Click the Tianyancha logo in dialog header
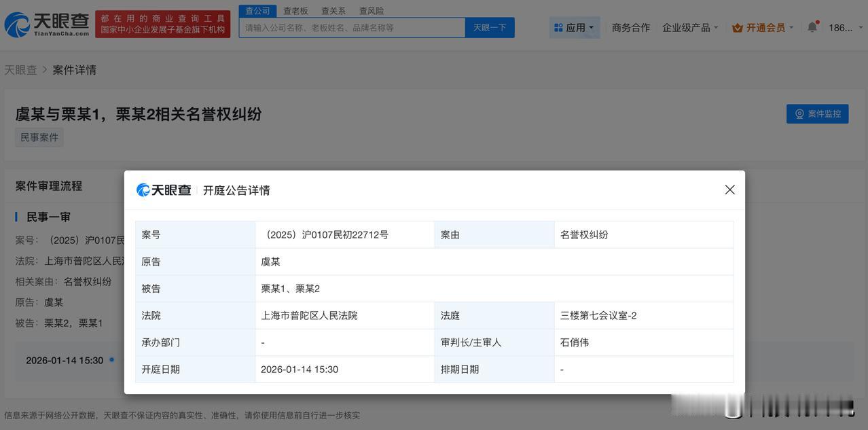868x430 pixels. 164,190
